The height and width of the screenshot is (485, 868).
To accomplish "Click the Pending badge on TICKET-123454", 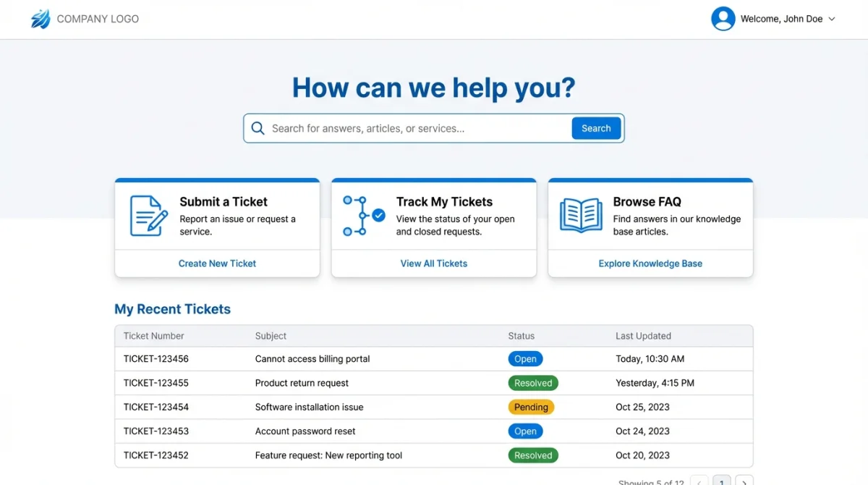I will (531, 407).
